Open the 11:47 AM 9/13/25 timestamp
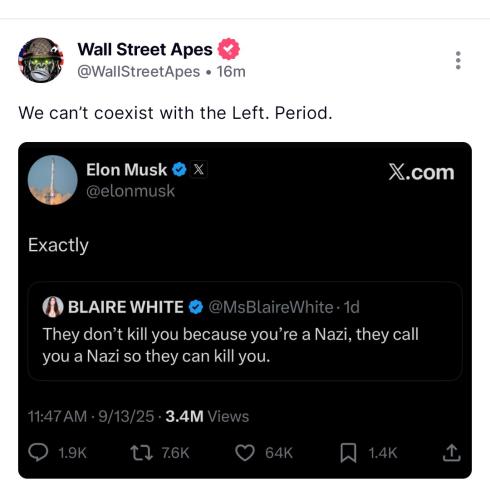This screenshot has height=500, width=490. [91, 417]
